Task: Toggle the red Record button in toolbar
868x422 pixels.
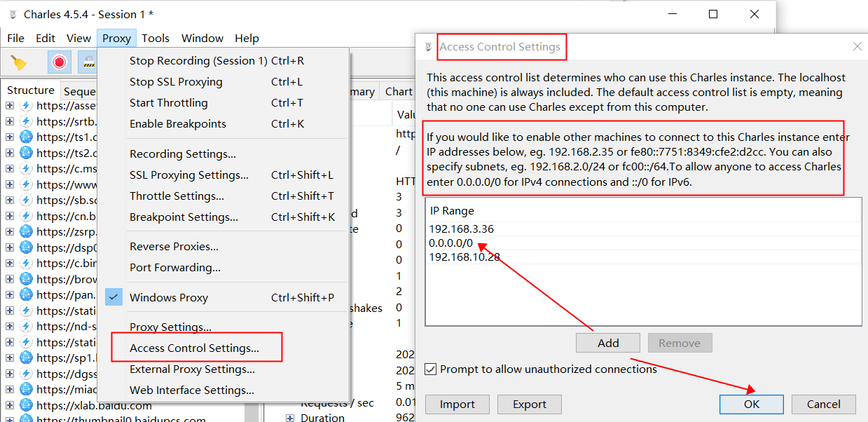Action: coord(60,62)
